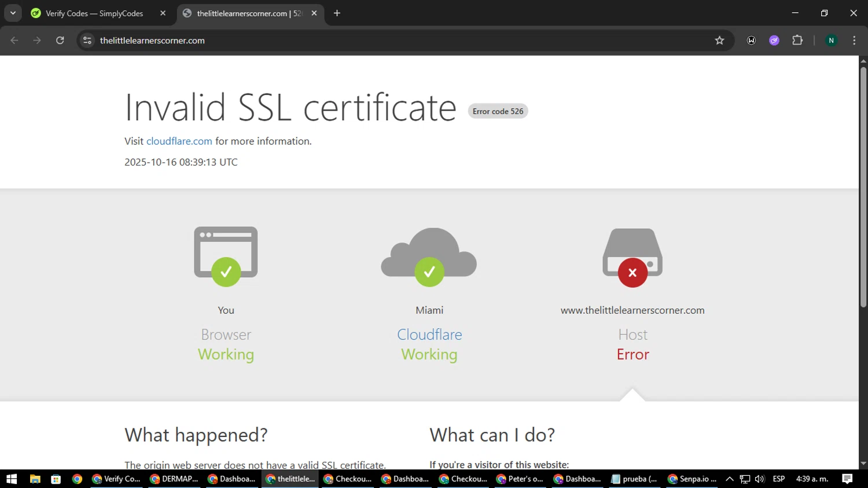Screen dimensions: 868x488
Task: Click the Cloudflare cloud status icon
Action: pos(429,256)
